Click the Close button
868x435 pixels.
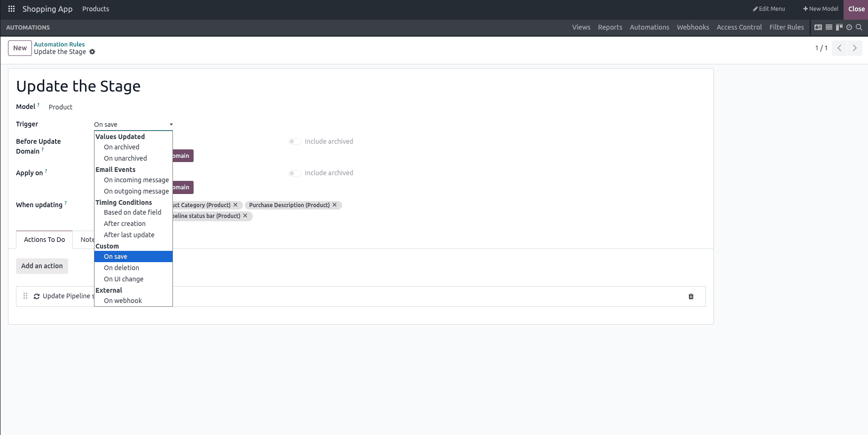pos(856,9)
